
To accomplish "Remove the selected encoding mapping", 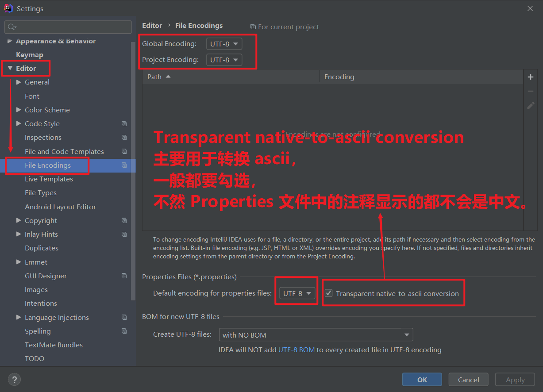I will (x=530, y=91).
